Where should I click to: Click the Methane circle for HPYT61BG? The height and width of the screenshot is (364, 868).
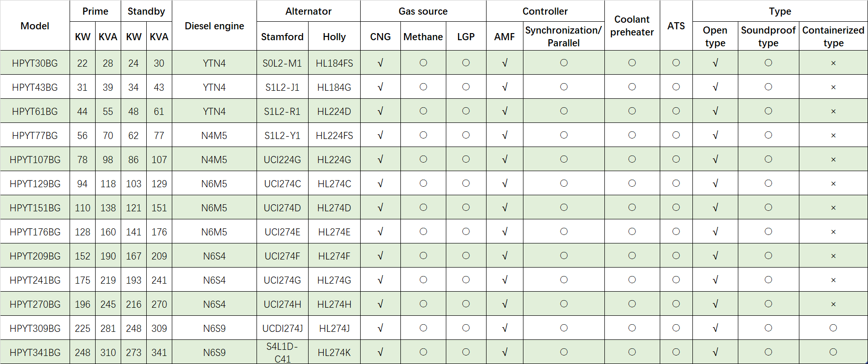click(x=423, y=111)
